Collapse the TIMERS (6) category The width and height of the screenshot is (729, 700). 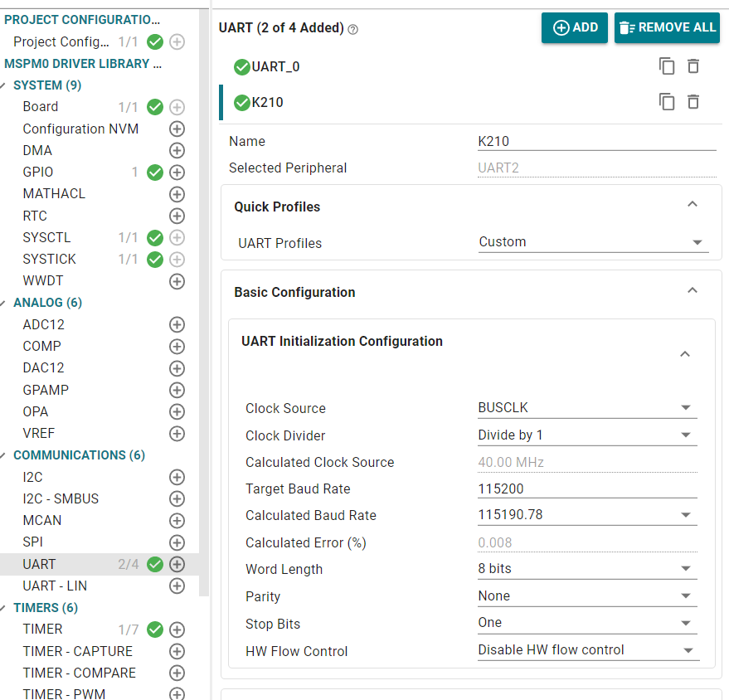point(2,608)
